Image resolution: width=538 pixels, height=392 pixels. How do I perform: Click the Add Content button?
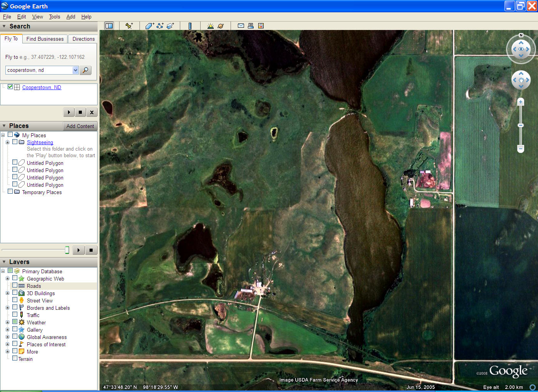[x=80, y=126]
